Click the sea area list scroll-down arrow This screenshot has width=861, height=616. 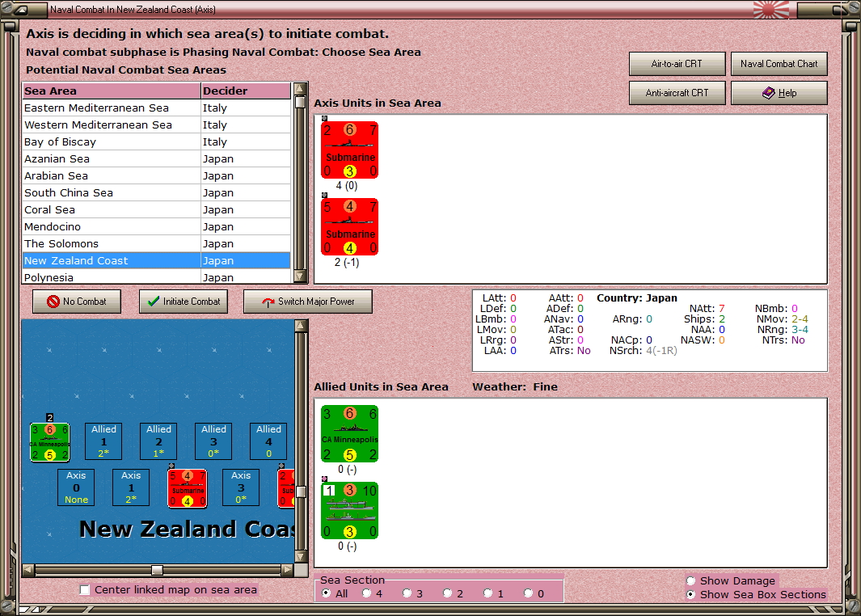tap(300, 276)
